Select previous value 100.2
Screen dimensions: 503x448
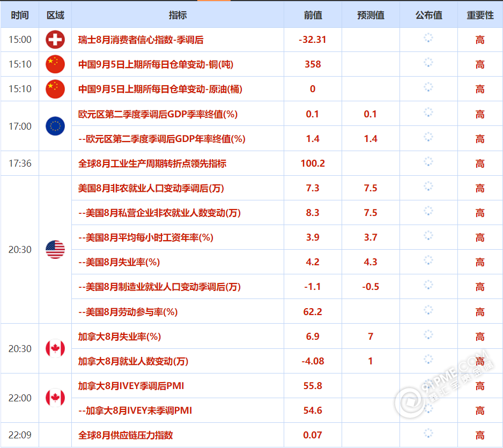point(313,163)
